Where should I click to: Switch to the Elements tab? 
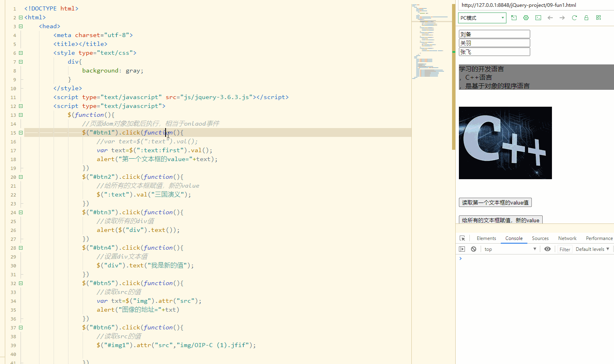point(486,238)
